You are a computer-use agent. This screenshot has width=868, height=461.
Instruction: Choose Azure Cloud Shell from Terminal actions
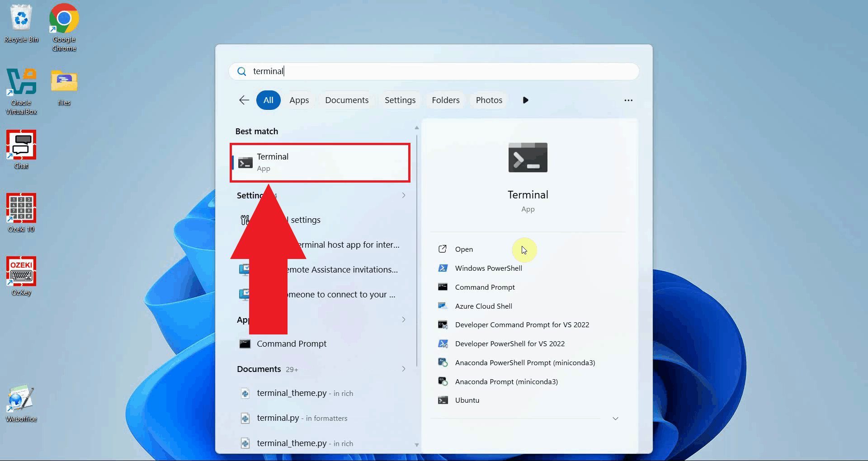484,306
